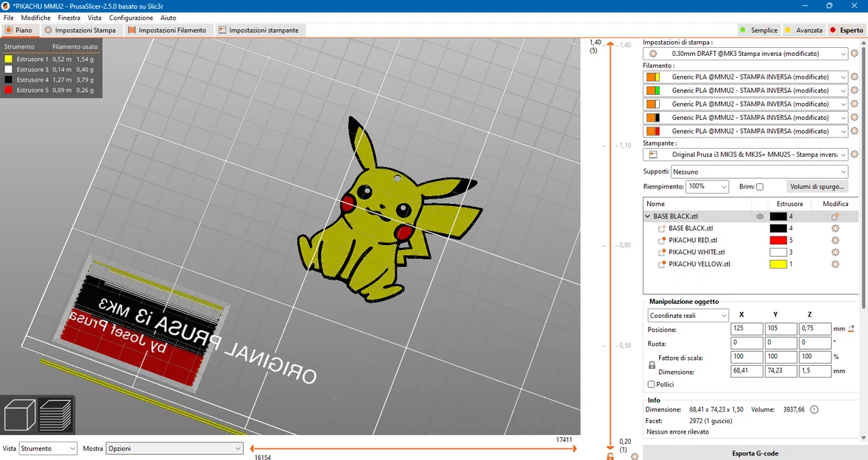Click the right thumb of horizontal move slider
The height and width of the screenshot is (460, 868).
click(x=574, y=448)
